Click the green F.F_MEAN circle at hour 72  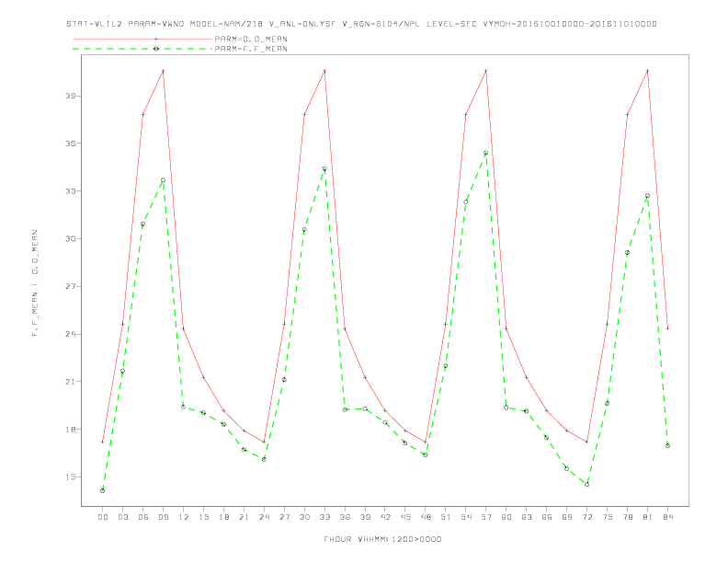pos(586,485)
